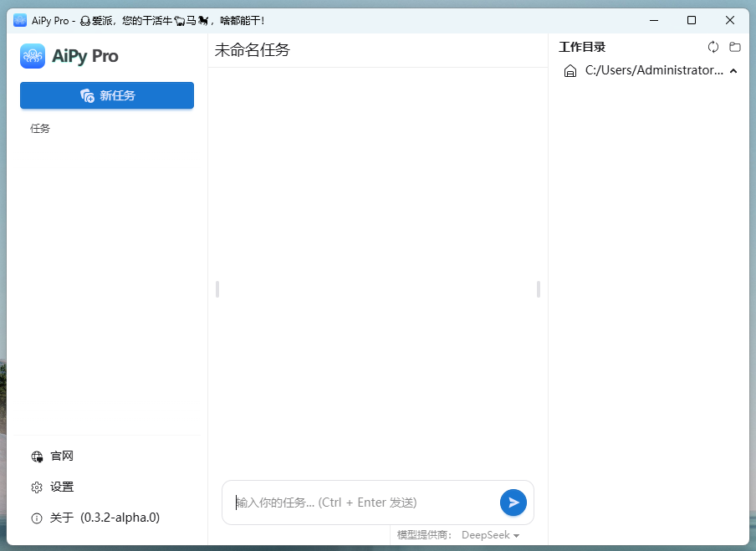This screenshot has width=756, height=551.
Task: Collapse the C:/Users/Administrator directory tree
Action: tap(733, 71)
